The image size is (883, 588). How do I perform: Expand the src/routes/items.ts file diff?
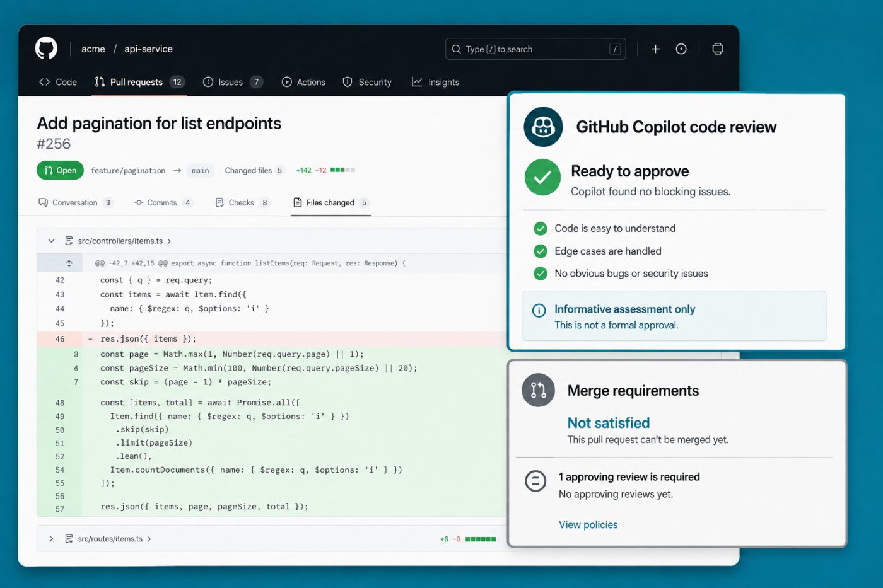[x=51, y=539]
